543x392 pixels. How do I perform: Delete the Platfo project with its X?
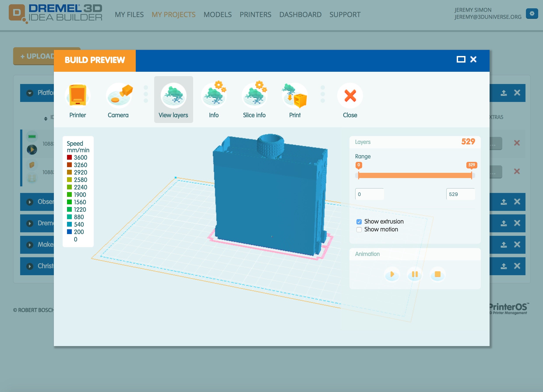(517, 93)
